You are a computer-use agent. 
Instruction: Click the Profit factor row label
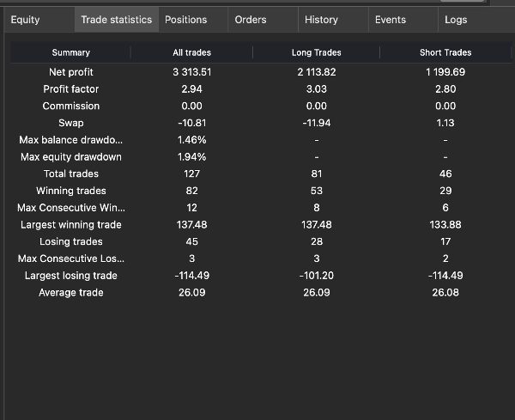click(71, 89)
